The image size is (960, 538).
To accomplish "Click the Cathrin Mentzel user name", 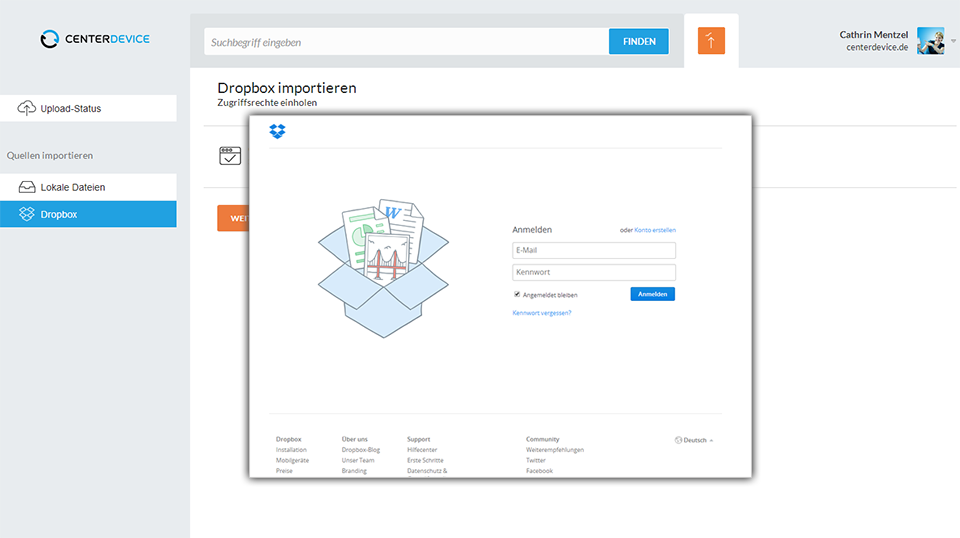I will click(874, 35).
